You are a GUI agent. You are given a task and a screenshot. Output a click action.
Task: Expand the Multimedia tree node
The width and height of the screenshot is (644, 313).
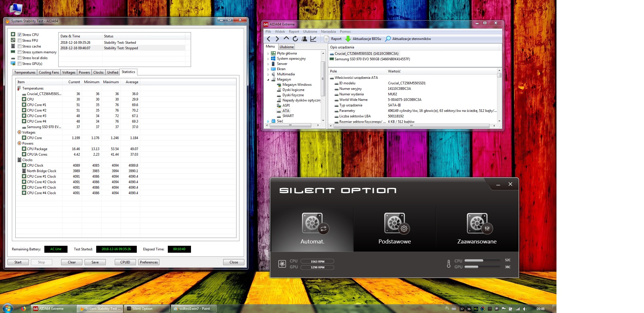click(268, 74)
